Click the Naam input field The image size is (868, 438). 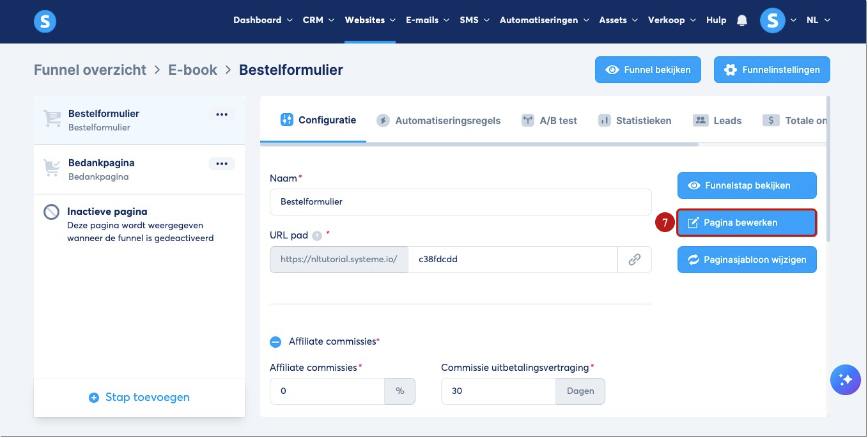461,201
